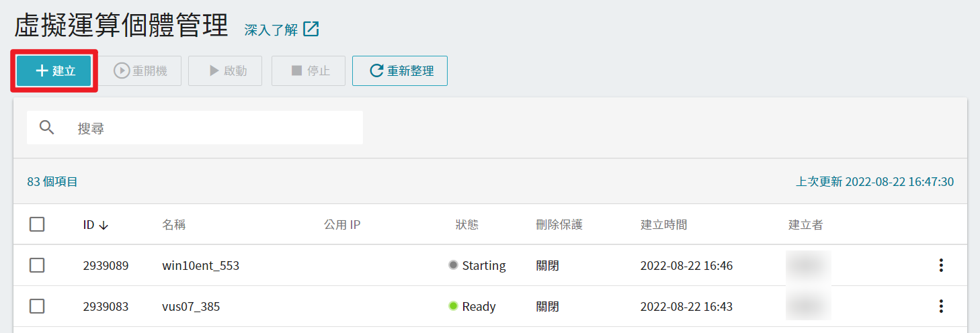Check the box for instance 2939083
This screenshot has height=333, width=980.
coord(37,306)
